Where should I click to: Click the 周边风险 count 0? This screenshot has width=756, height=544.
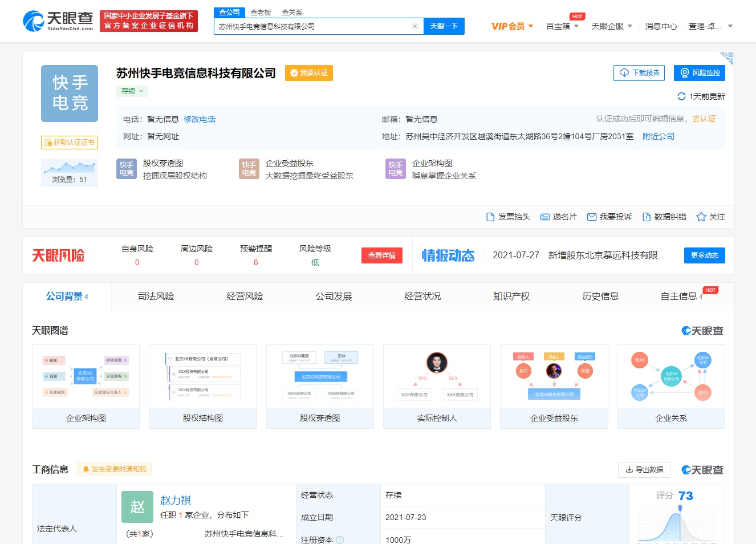coord(197,262)
